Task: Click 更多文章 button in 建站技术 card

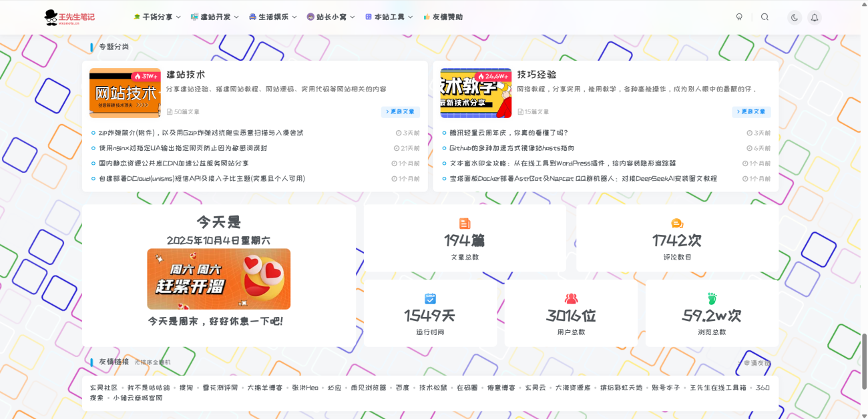Action: coord(401,112)
